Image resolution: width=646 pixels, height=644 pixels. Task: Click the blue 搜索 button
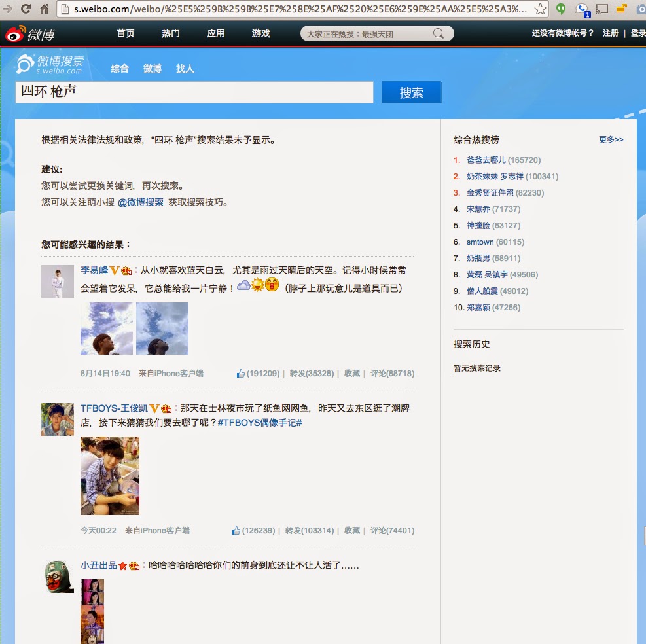[411, 92]
